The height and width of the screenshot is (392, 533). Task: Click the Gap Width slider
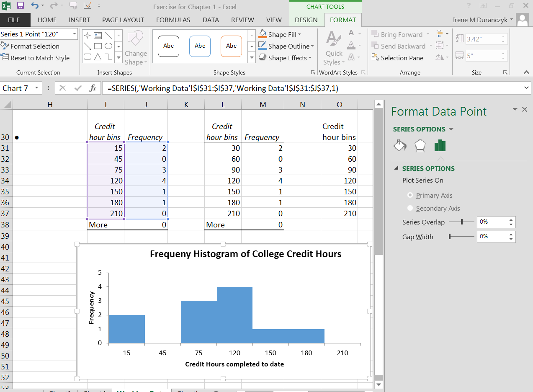click(x=461, y=237)
